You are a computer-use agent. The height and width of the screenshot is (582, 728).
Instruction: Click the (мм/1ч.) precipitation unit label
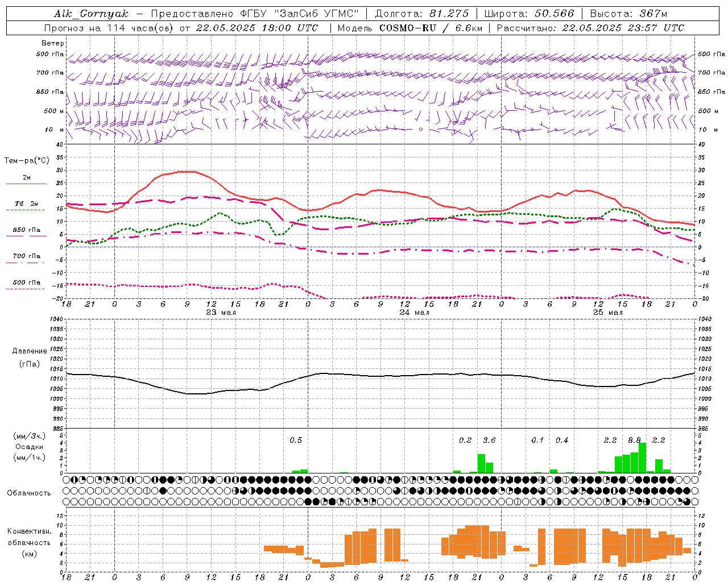tap(30, 458)
